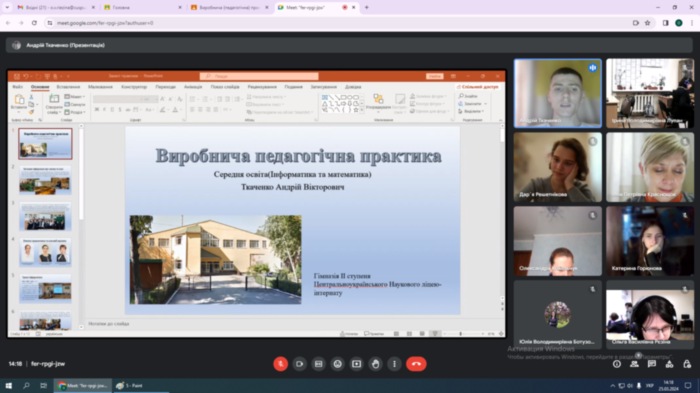Expand the shapes gallery arrow
Viewport: 700px width, 393px height.
[362, 109]
